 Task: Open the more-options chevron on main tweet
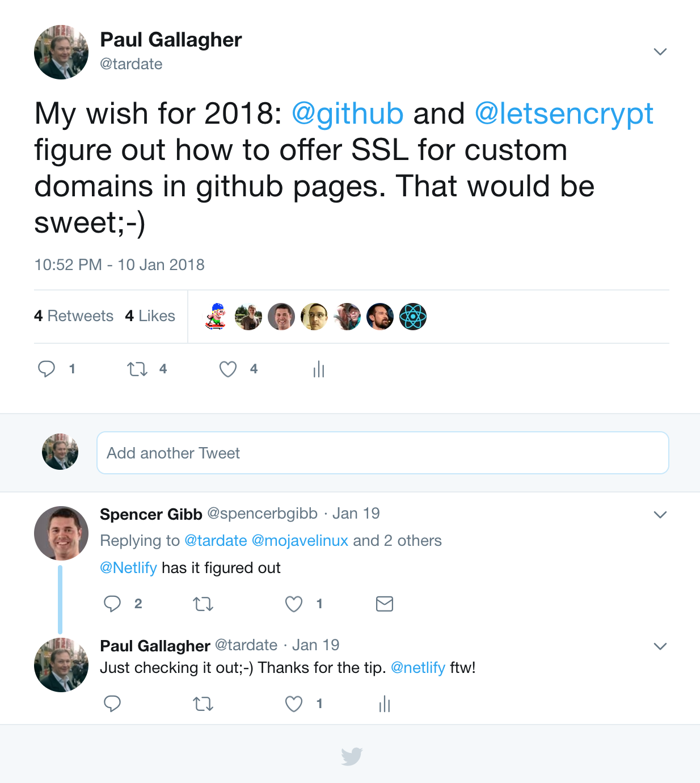point(660,52)
